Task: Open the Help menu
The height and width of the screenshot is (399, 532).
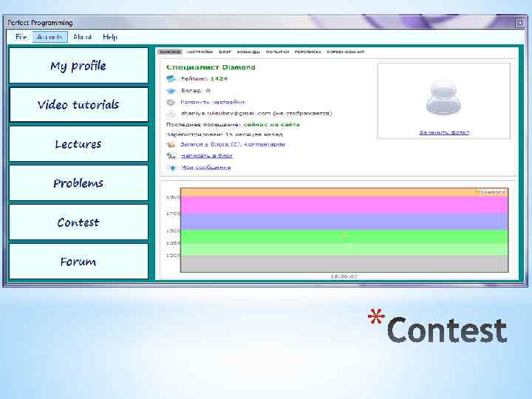Action: coord(110,37)
